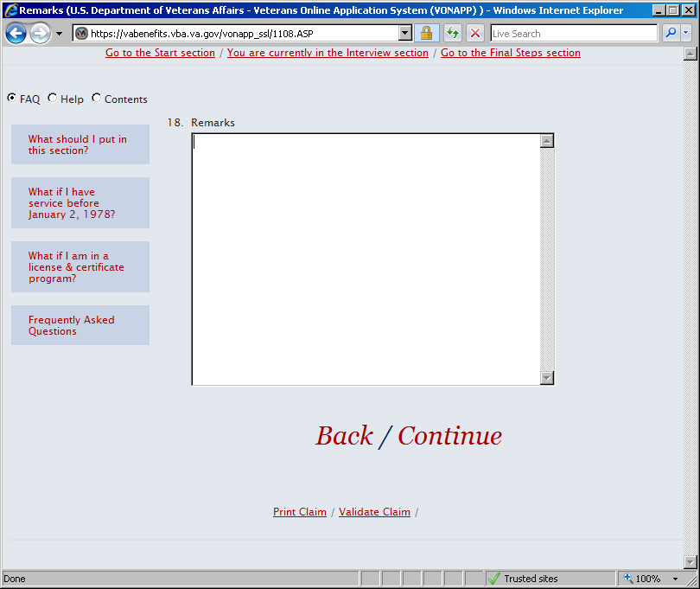Click the VA site icon in address bar
This screenshot has width=700, height=589.
tap(81, 34)
